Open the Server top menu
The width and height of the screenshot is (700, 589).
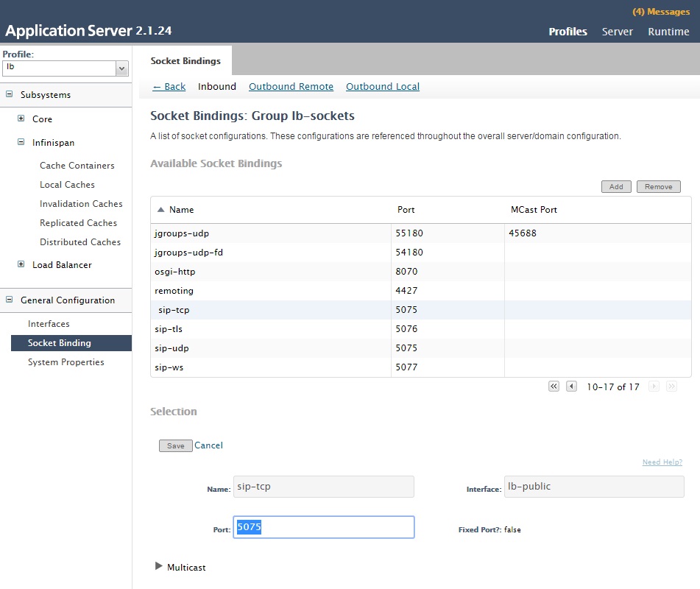coord(618,32)
